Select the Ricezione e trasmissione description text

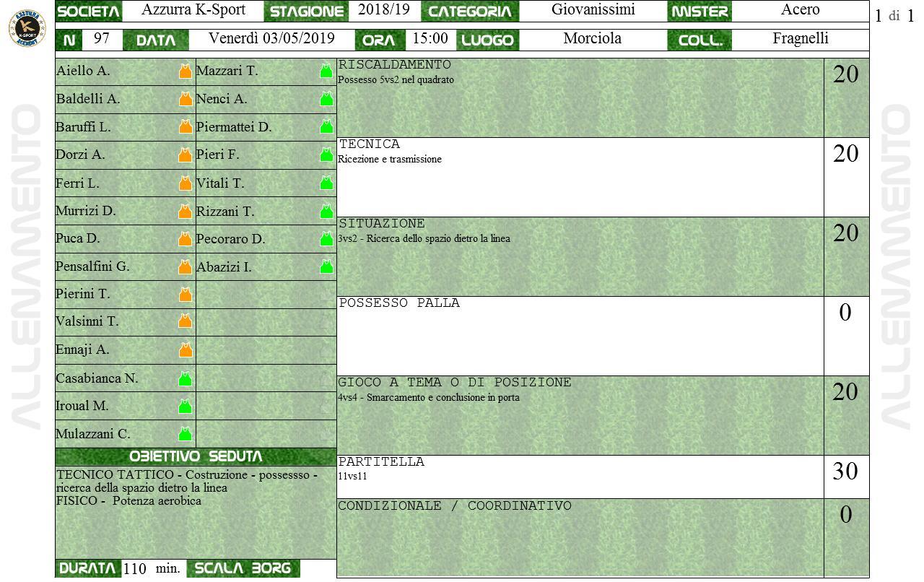pos(390,160)
